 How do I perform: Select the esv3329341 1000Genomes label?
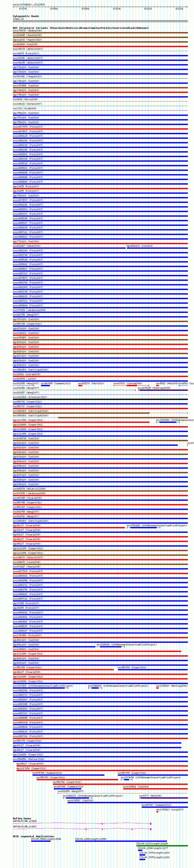[127, 644]
